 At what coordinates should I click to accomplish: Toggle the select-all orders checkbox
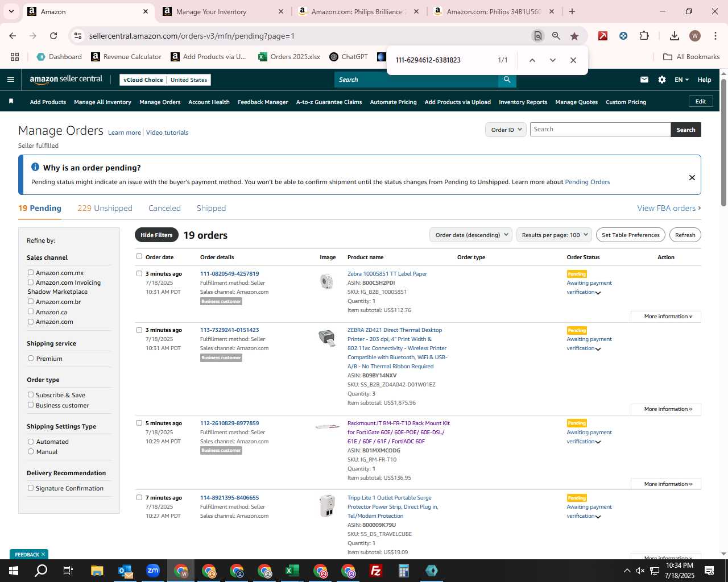click(x=139, y=256)
